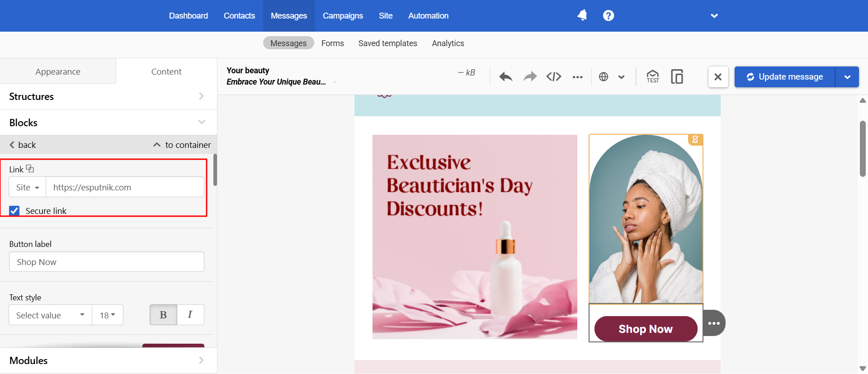Click the canvas scroll up arrow
868x374 pixels.
click(x=863, y=100)
